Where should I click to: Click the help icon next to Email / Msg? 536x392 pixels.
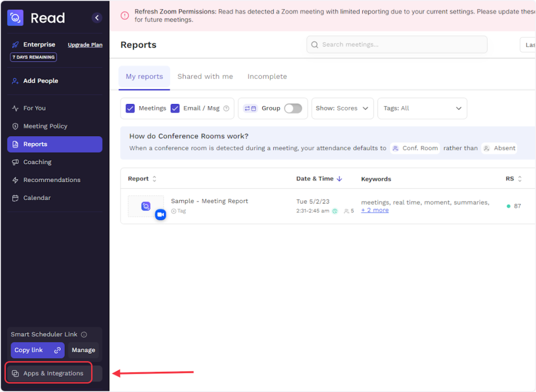click(226, 108)
